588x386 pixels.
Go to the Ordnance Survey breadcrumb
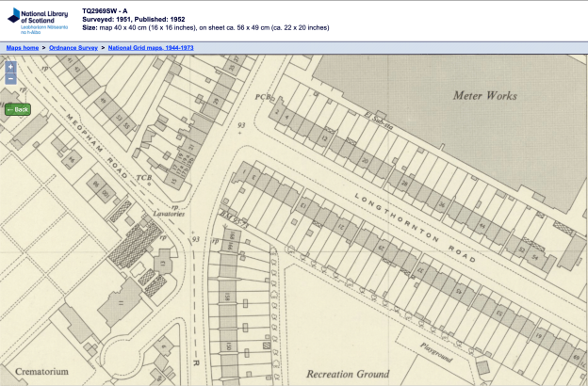[x=75, y=46]
